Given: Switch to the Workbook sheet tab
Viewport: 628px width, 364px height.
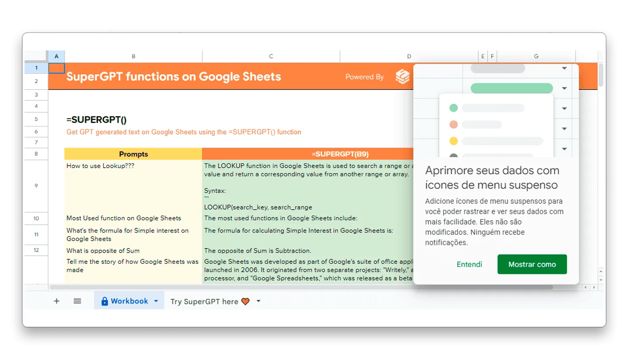Looking at the screenshot, I should click(129, 301).
